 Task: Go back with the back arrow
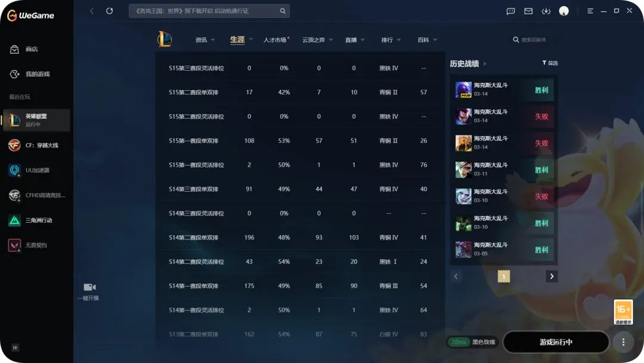pos(92,11)
